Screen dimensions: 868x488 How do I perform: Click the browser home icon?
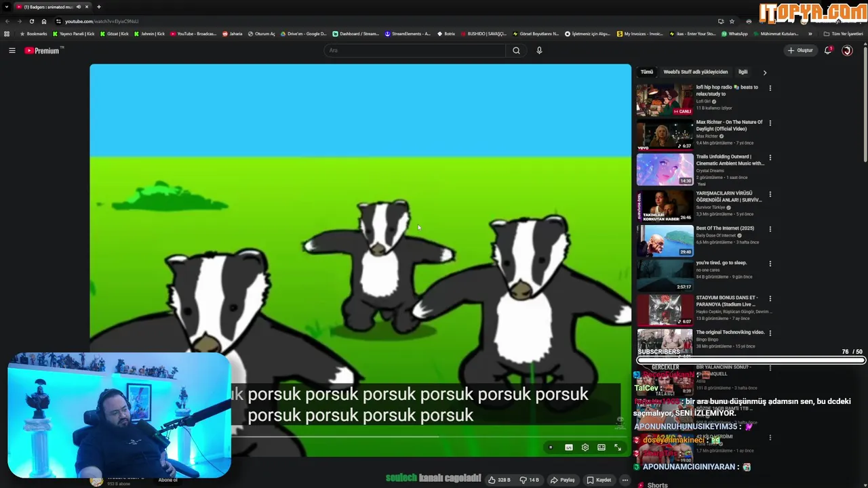pos(44,21)
